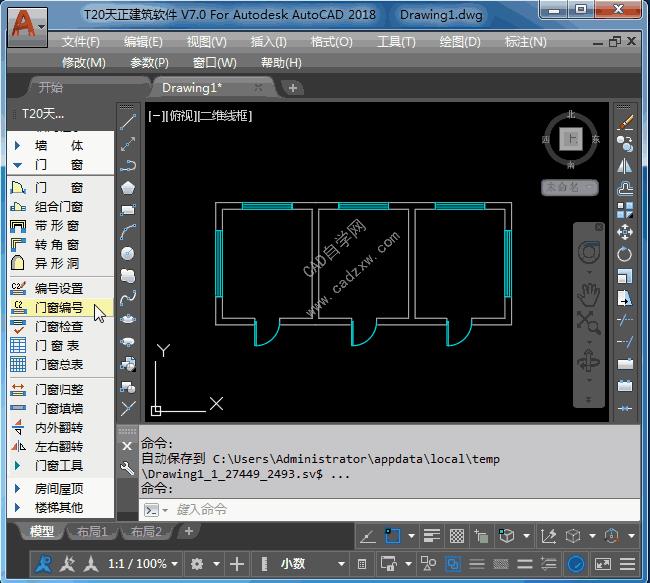Pick the Ellipse tool
The width and height of the screenshot is (650, 583).
pos(128,319)
